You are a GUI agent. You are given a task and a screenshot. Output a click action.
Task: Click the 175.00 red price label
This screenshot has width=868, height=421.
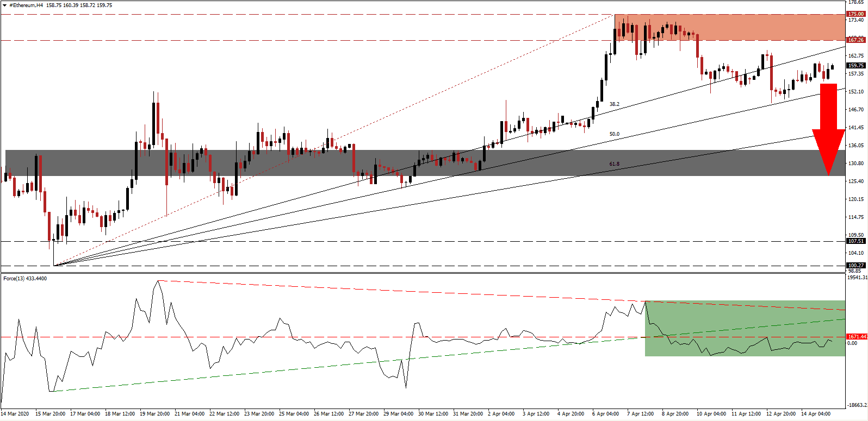[856, 14]
